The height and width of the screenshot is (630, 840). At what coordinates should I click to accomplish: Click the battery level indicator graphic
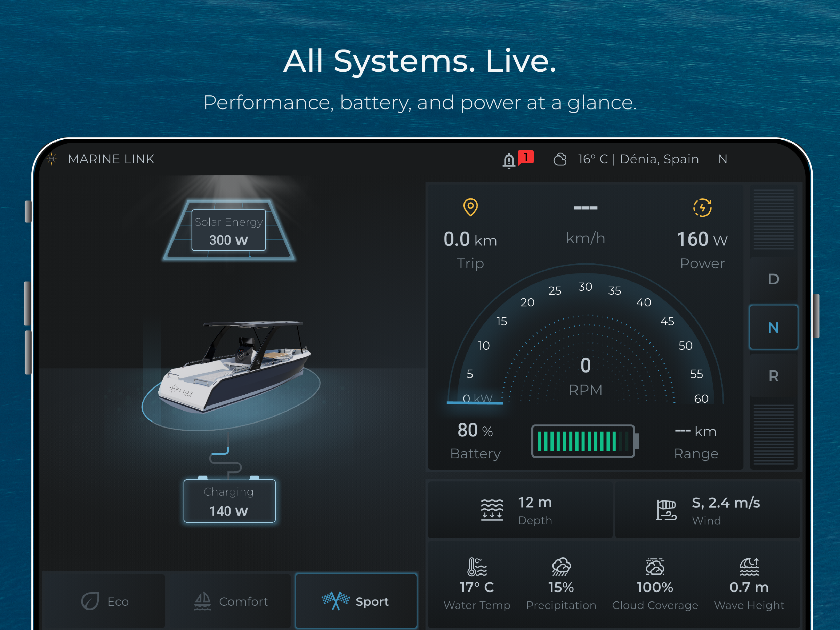pyautogui.click(x=585, y=441)
